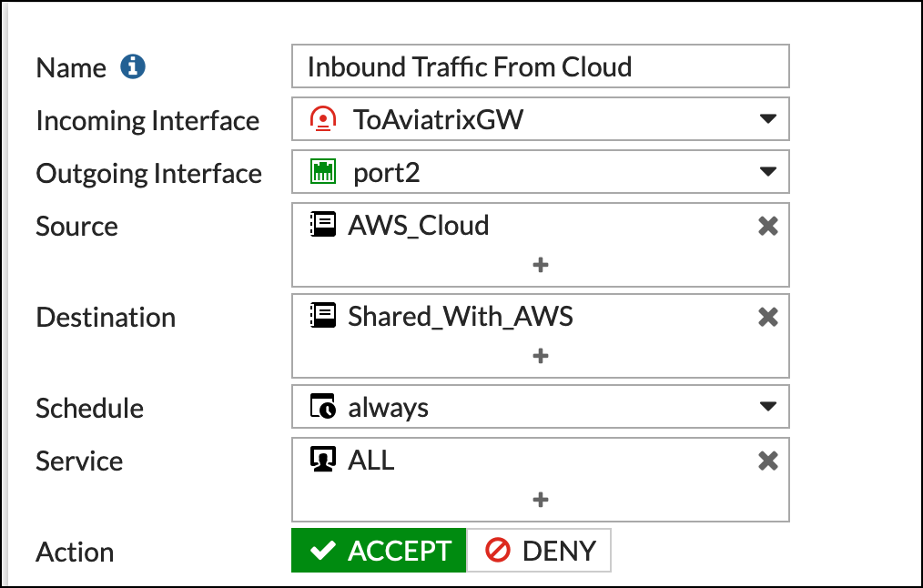923x588 pixels.
Task: Click the always schedule clock icon
Action: [323, 407]
